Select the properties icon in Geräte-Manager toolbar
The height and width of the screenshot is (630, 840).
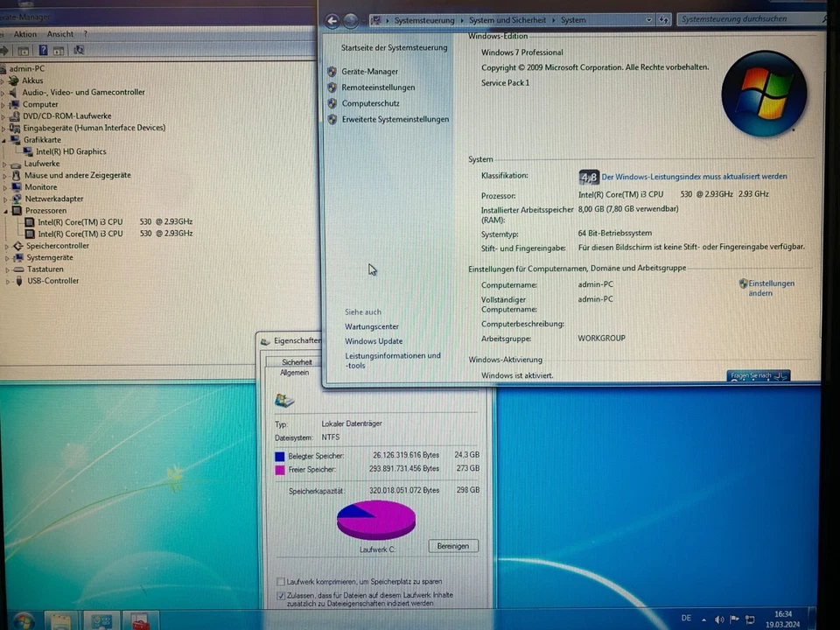point(58,50)
